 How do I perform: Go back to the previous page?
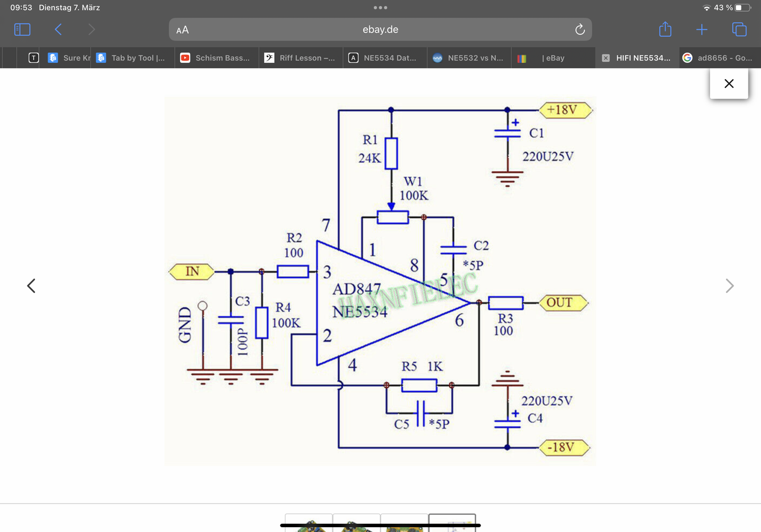point(58,29)
